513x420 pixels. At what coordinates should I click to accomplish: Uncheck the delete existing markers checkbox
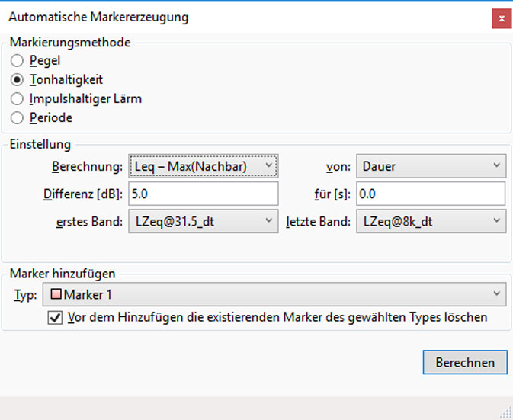pyautogui.click(x=55, y=317)
